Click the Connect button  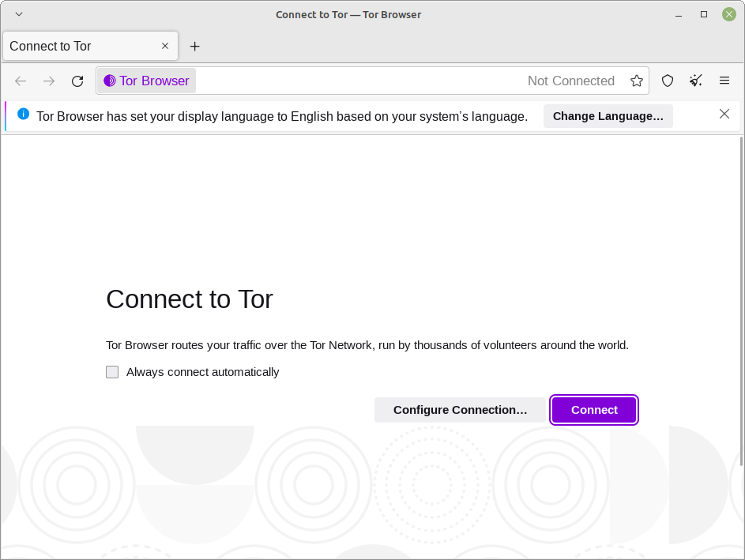[594, 410]
